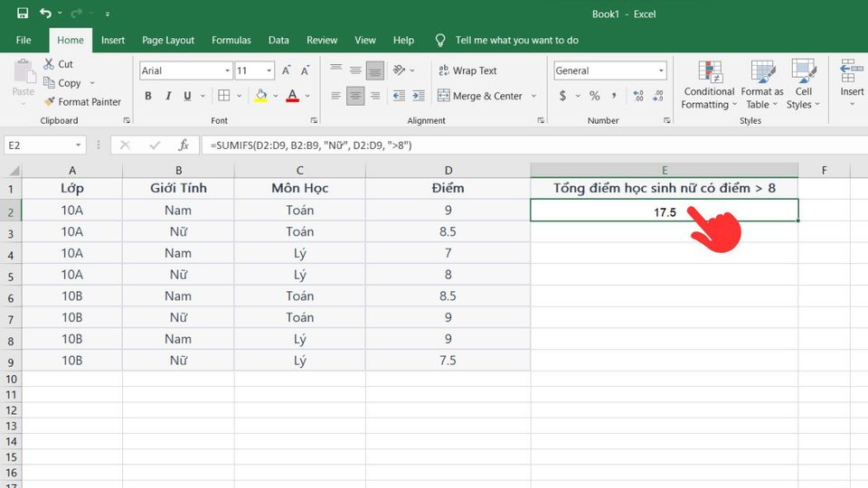This screenshot has height=488, width=868.
Task: Click the Percent Style icon
Action: (x=595, y=96)
